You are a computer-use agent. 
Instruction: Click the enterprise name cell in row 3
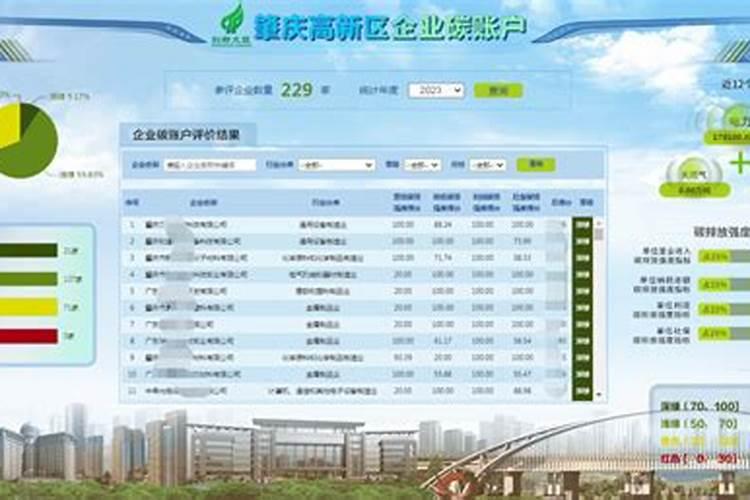(x=196, y=258)
